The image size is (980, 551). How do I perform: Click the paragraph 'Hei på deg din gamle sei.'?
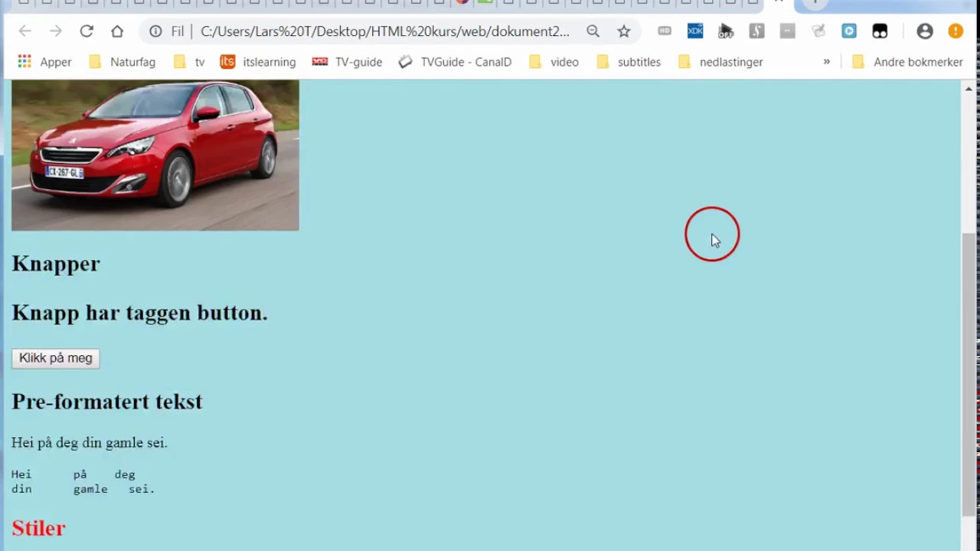tap(90, 442)
